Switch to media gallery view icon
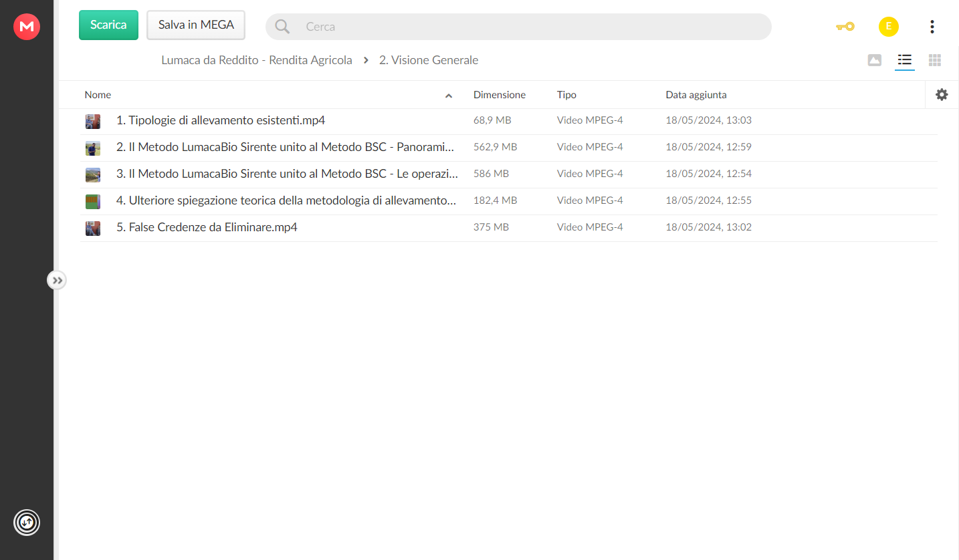Image resolution: width=959 pixels, height=560 pixels. pos(875,60)
